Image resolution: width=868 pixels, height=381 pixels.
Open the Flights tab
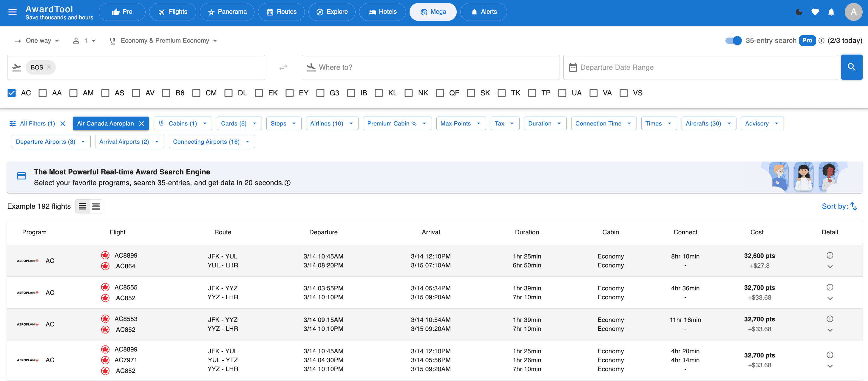click(172, 12)
